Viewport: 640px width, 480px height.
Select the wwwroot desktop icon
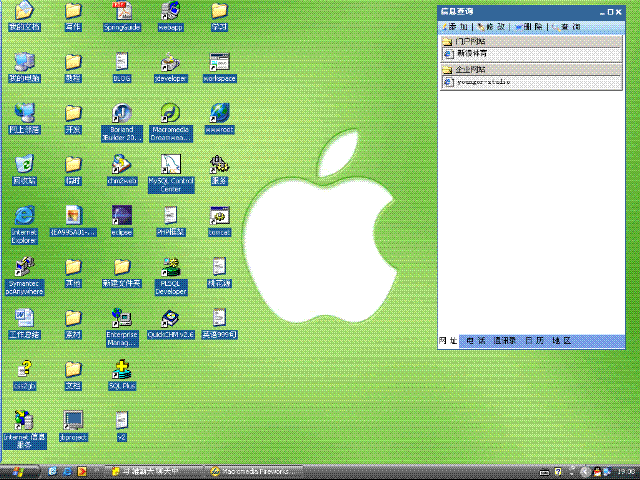(220, 119)
